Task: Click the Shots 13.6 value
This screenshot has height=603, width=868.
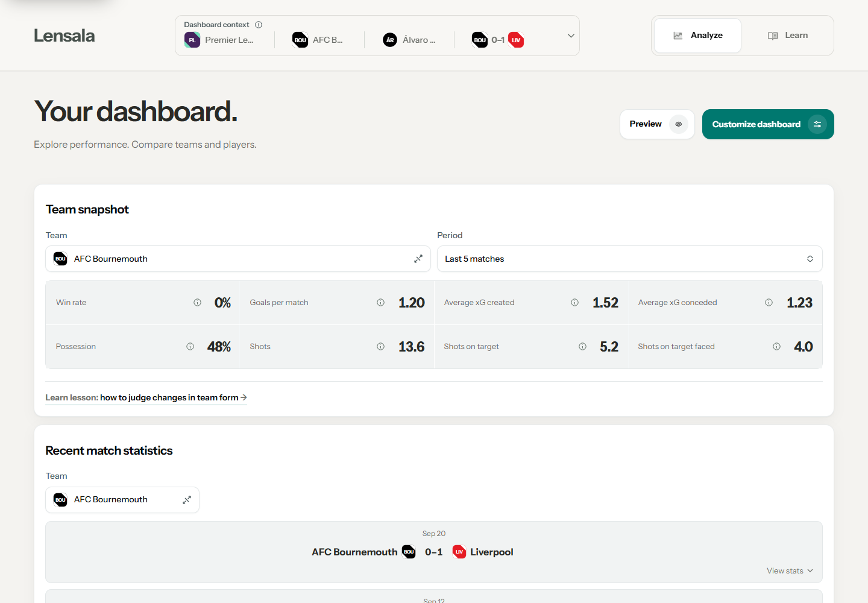Action: coord(412,347)
